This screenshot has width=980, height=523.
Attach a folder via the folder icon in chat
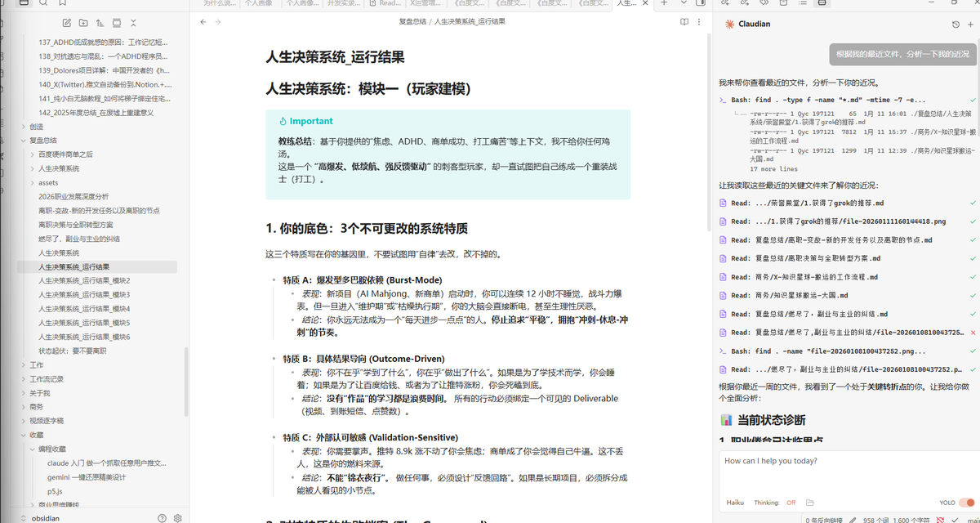click(809, 502)
